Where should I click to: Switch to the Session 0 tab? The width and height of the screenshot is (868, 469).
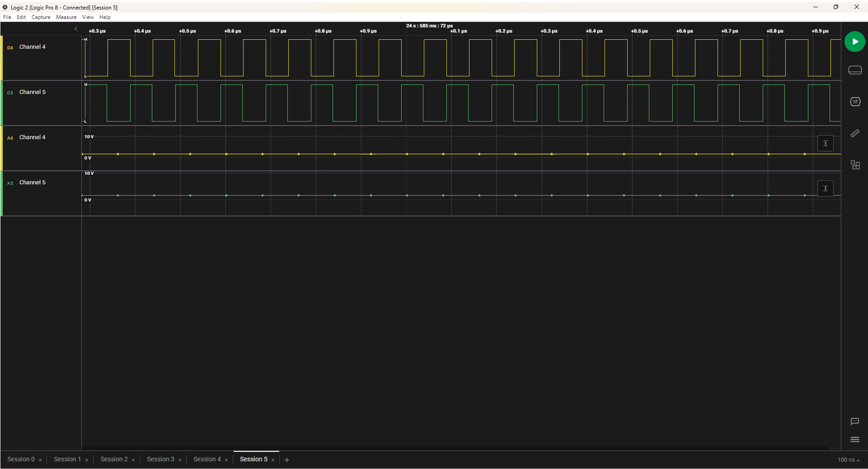tap(21, 459)
